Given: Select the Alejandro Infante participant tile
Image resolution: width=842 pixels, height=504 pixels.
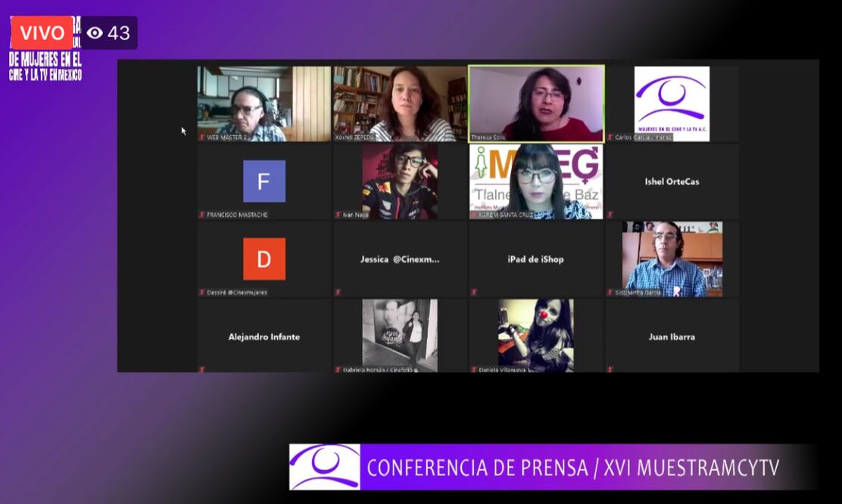Looking at the screenshot, I should pos(264,337).
